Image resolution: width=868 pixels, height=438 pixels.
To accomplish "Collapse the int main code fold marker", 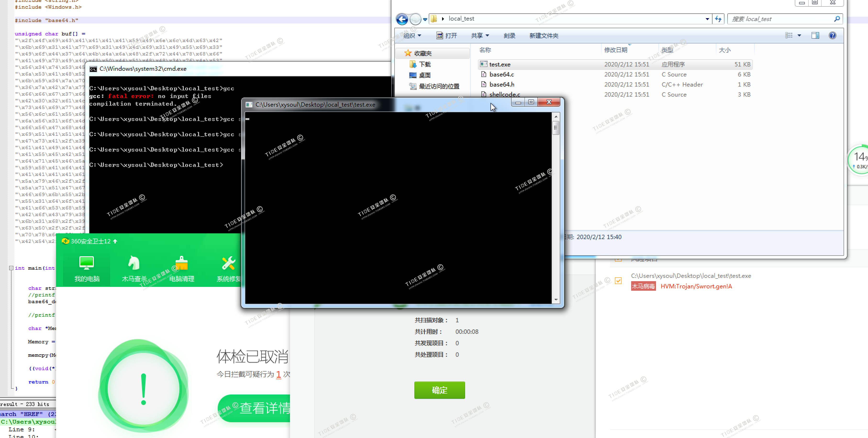I will point(11,268).
